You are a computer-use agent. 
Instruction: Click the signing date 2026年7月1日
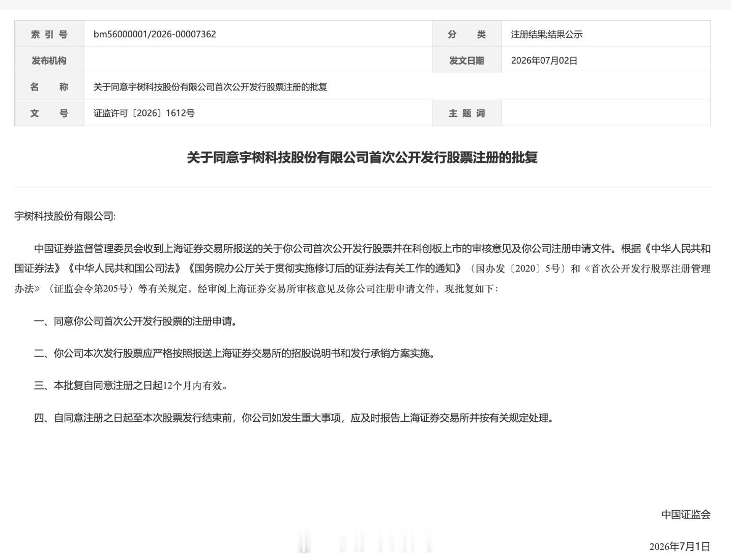tap(680, 547)
